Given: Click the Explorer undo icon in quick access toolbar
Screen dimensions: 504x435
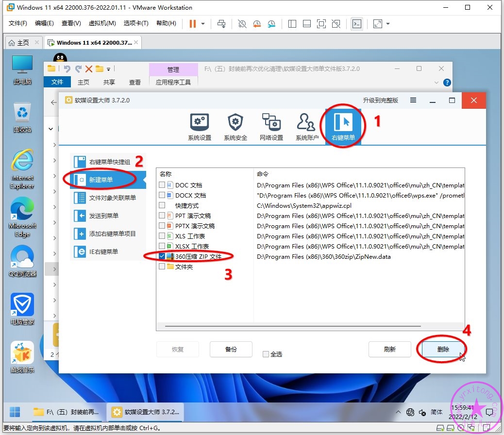Looking at the screenshot, I should [x=67, y=68].
